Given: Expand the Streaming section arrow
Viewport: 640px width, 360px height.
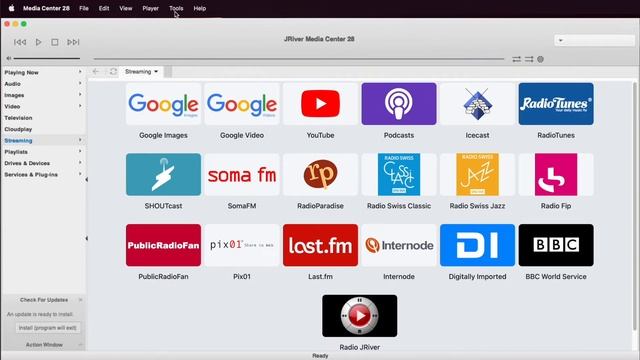Looking at the screenshot, I should coord(80,140).
